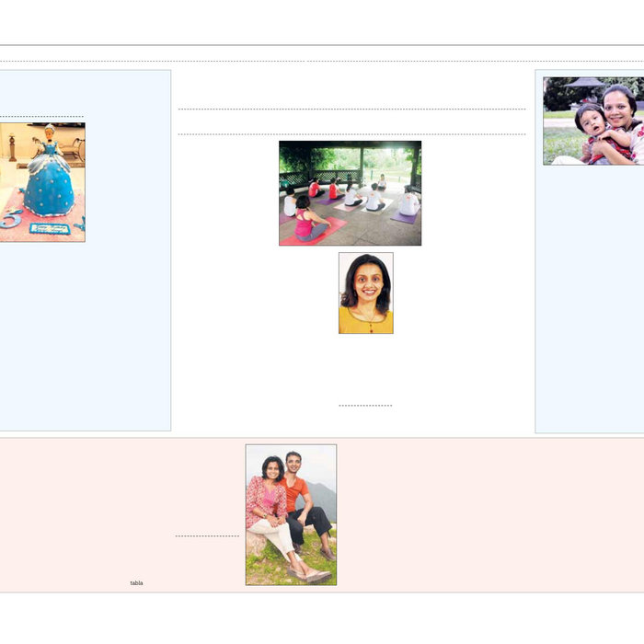Click the blue number decoration beside the cake
This screenshot has width=644, height=644.
point(9,221)
